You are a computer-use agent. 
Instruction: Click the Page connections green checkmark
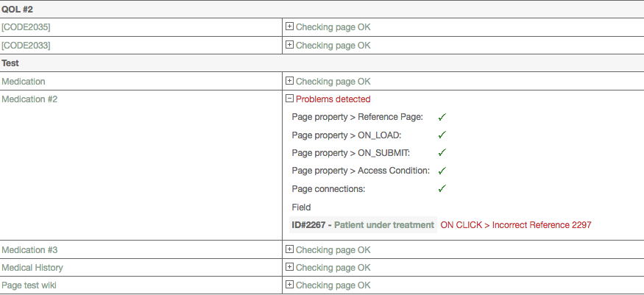(x=442, y=189)
